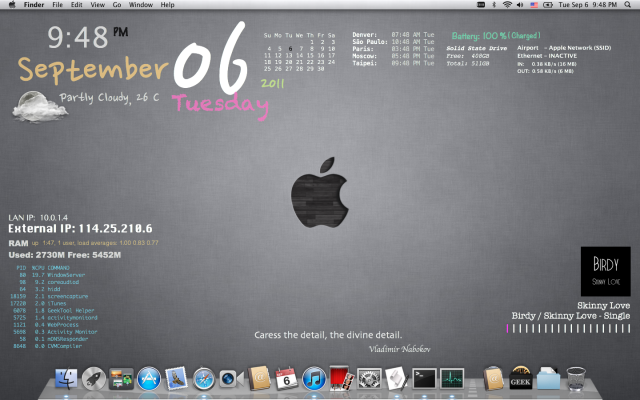Click 'LAN IP: 10.0.1.4' text
Viewport: 640px width, 400px height.
[x=38, y=218]
